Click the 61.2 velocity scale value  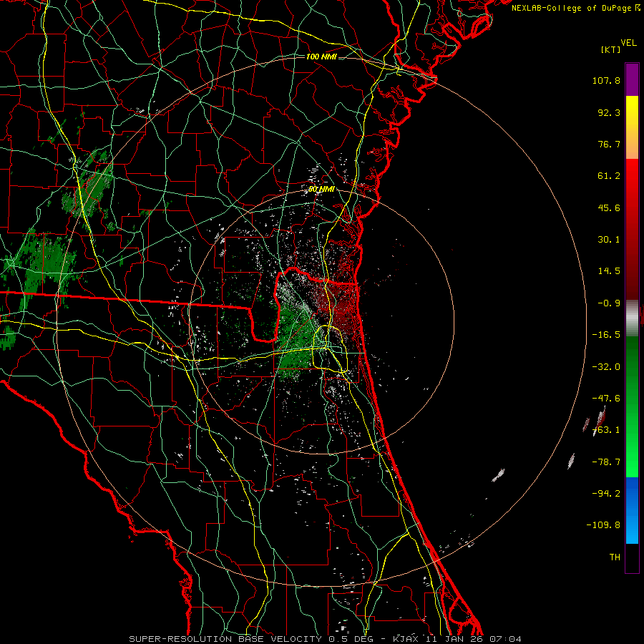point(609,176)
